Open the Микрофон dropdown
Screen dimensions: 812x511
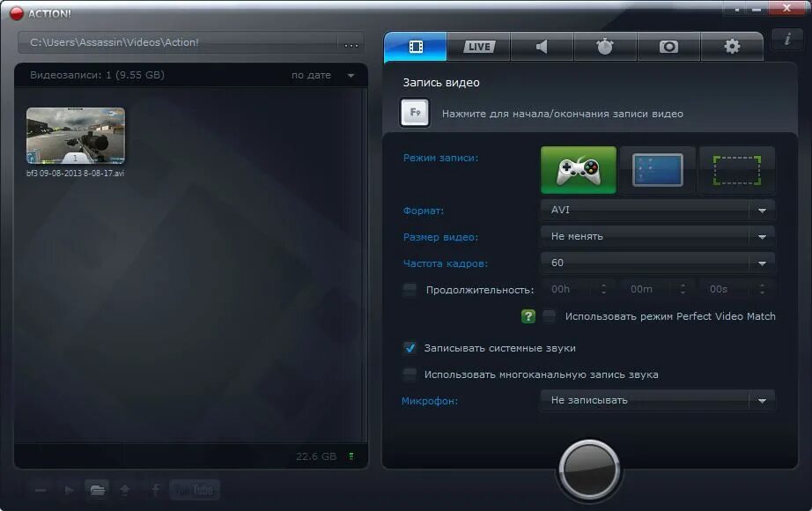(658, 400)
